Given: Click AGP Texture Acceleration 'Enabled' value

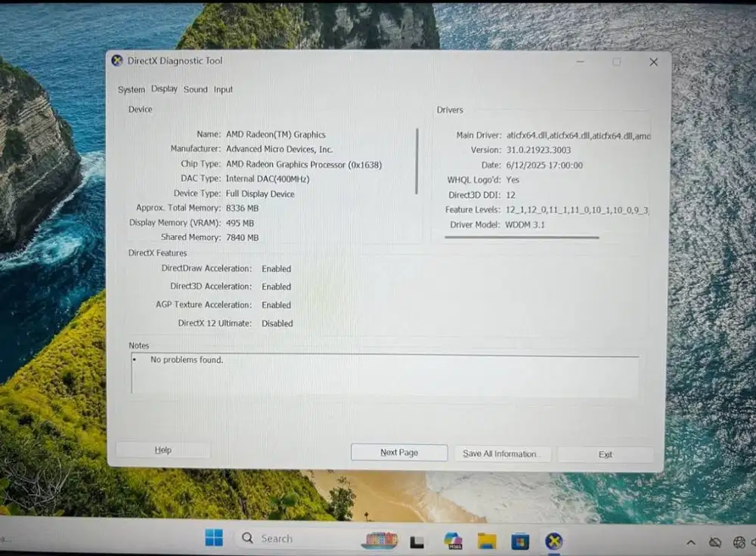Looking at the screenshot, I should pos(276,305).
